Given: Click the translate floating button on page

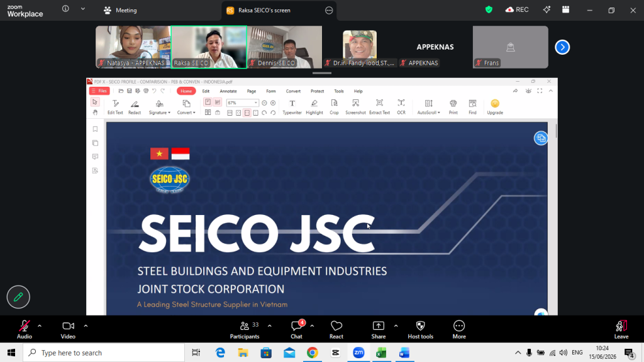Looking at the screenshot, I should coord(541,138).
